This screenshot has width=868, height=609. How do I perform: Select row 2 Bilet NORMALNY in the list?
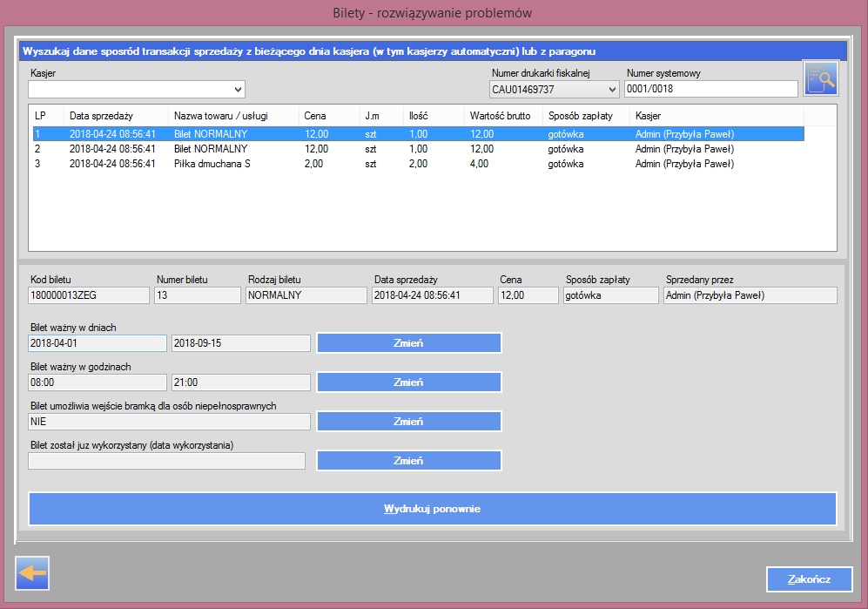pyautogui.click(x=418, y=149)
